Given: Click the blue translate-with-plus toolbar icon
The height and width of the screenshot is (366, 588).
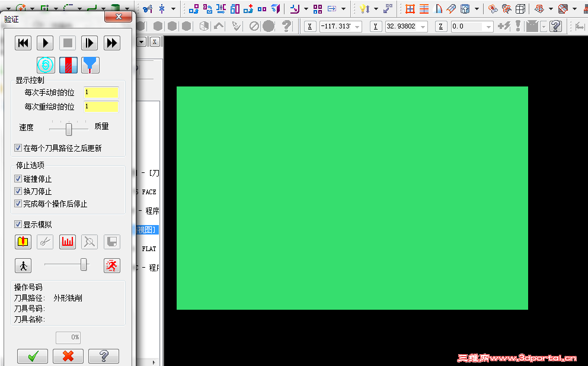Looking at the screenshot, I should (x=248, y=9).
